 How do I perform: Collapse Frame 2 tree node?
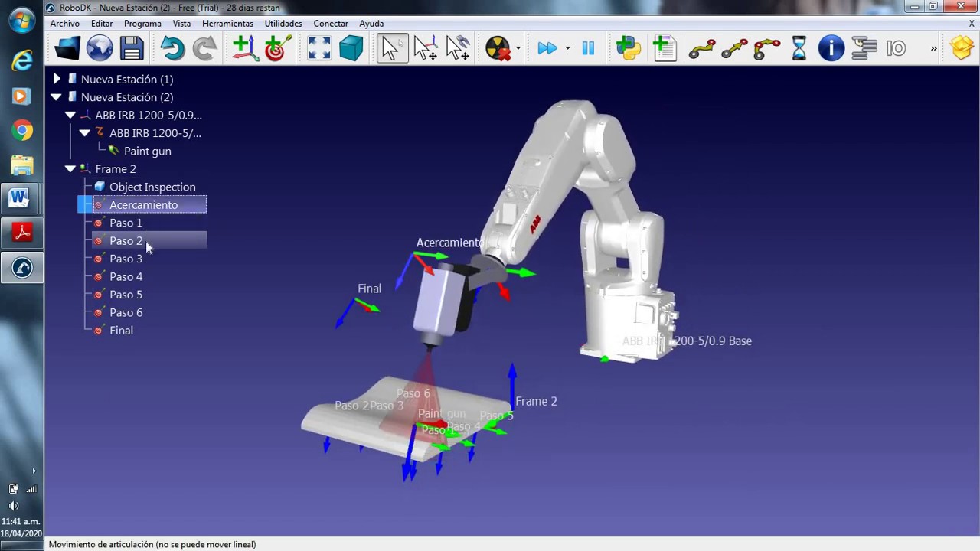(x=70, y=169)
